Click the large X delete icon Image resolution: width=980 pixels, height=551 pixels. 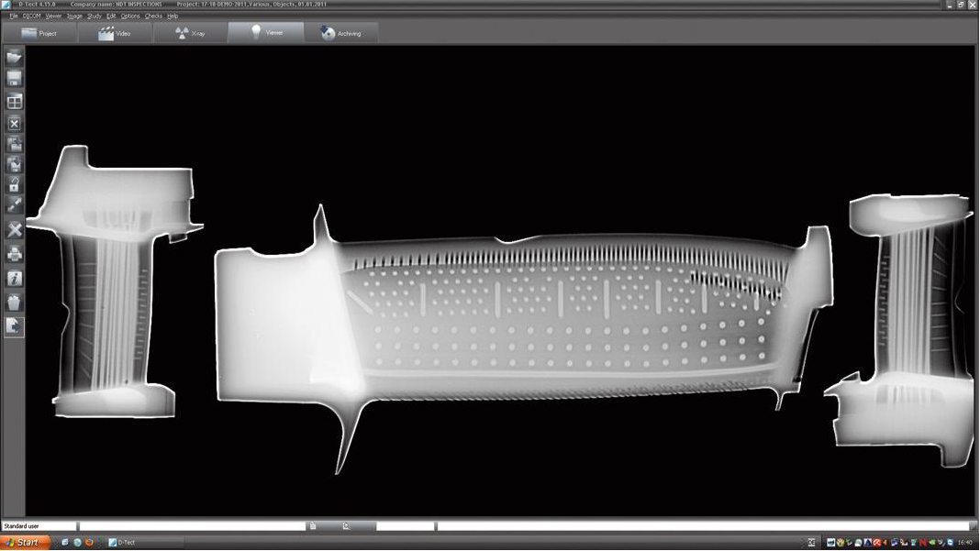14,230
